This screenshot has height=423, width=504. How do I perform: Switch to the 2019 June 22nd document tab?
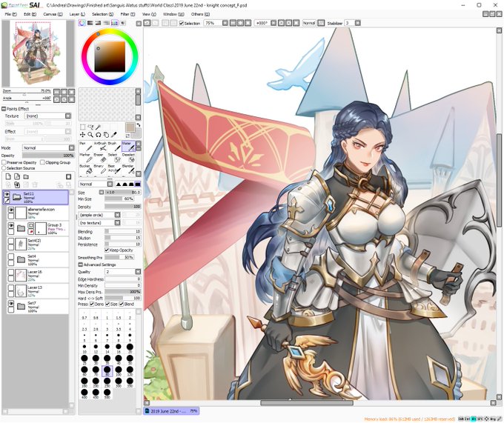pos(171,411)
